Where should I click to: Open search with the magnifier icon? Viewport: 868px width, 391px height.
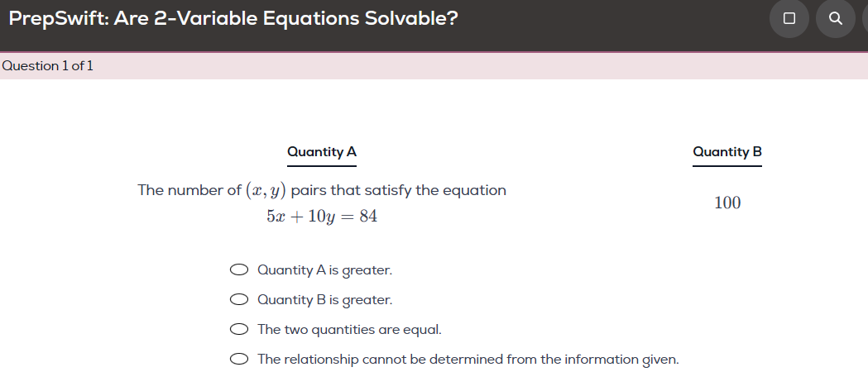836,18
